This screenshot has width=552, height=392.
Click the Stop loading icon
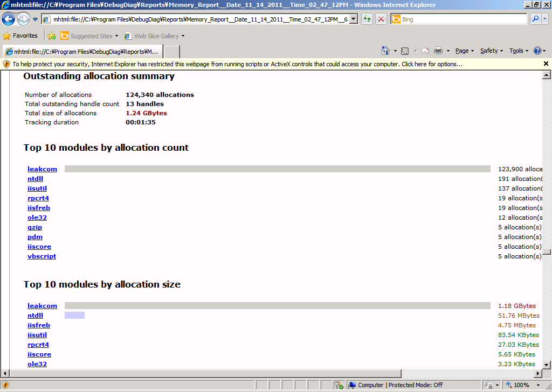(381, 19)
